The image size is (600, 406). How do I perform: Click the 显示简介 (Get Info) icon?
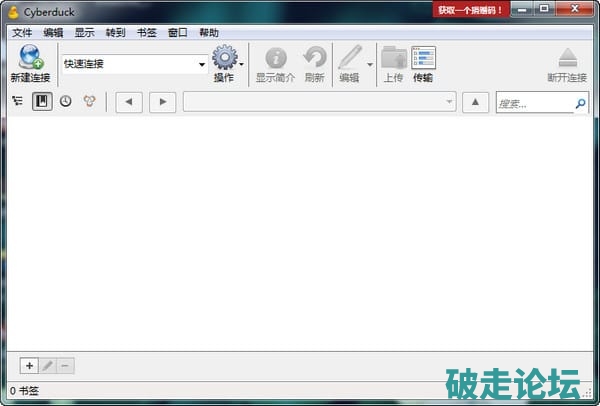tap(275, 58)
